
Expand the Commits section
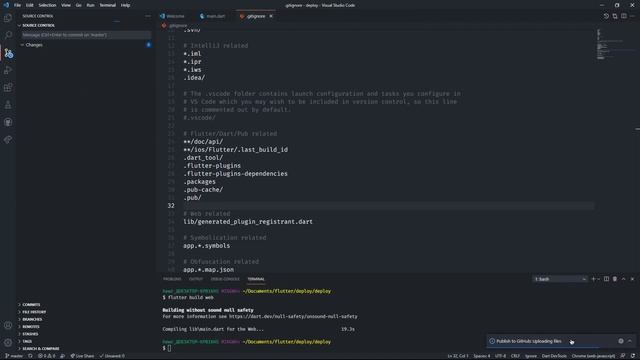point(31,304)
